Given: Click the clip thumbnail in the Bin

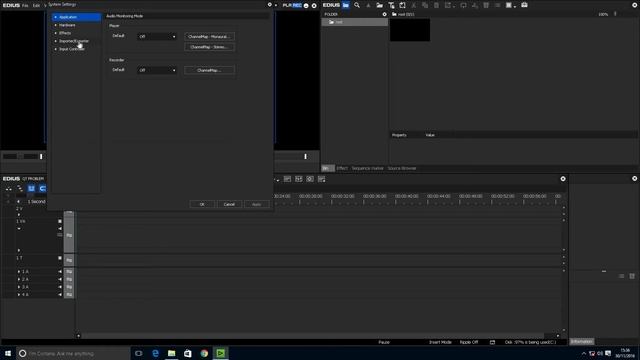Looking at the screenshot, I should (410, 30).
